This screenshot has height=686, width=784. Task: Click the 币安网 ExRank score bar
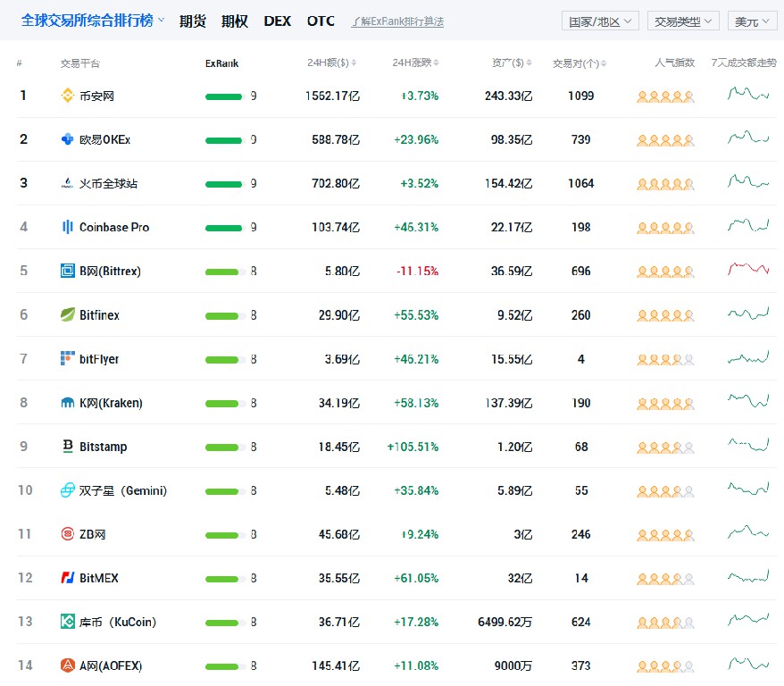pos(225,96)
